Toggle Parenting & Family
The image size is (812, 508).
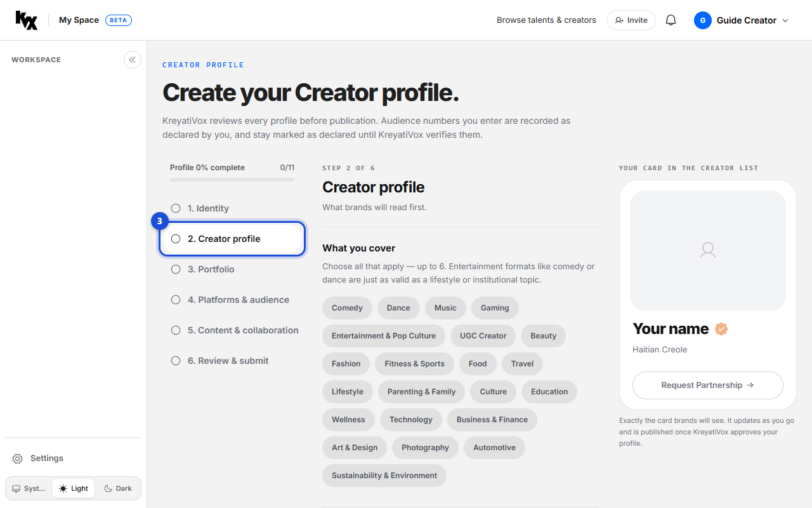pos(421,392)
